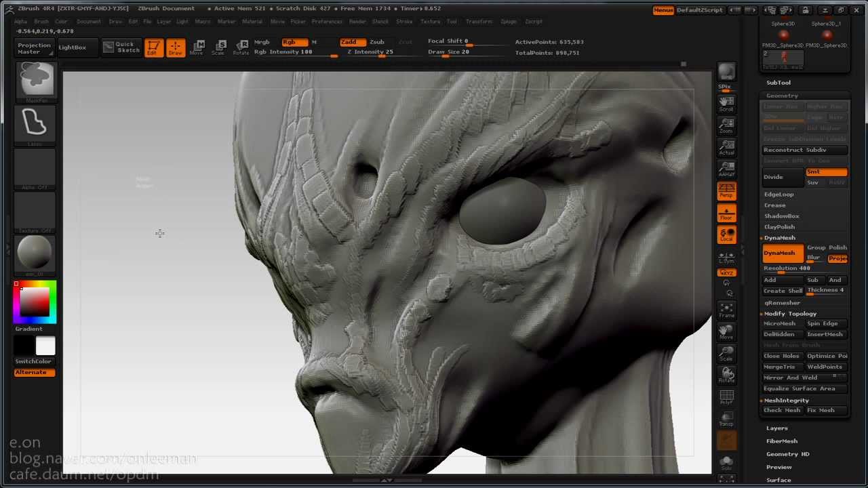Click right-shelf Move view icon
868x488 pixels.
(x=726, y=331)
